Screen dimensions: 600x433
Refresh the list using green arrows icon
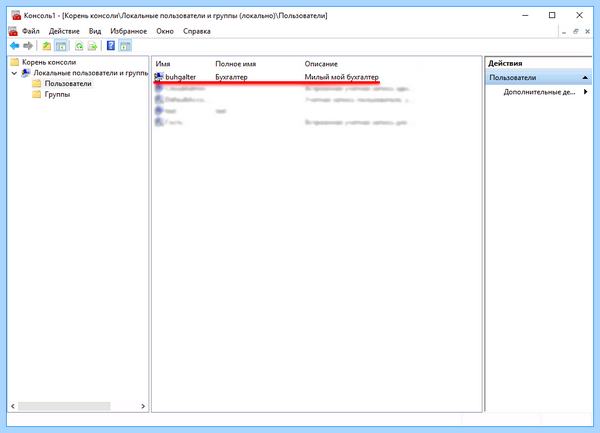coord(79,46)
